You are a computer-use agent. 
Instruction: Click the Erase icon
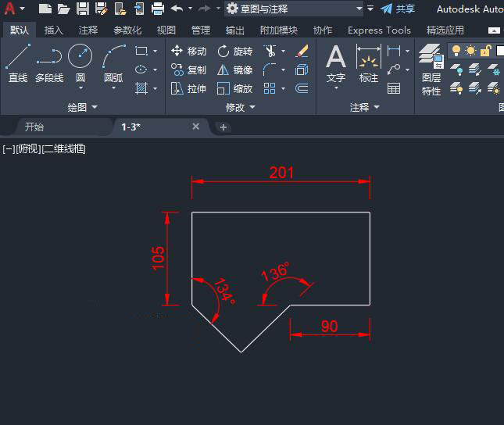tap(302, 51)
